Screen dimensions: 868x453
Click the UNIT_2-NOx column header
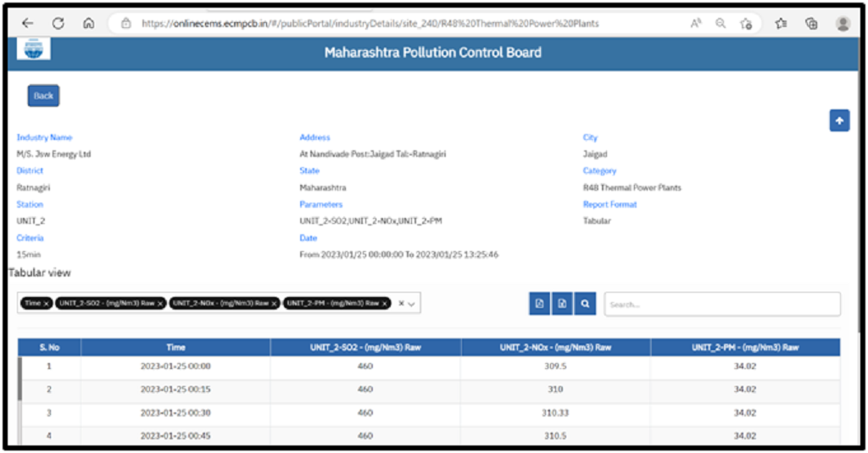click(x=555, y=347)
